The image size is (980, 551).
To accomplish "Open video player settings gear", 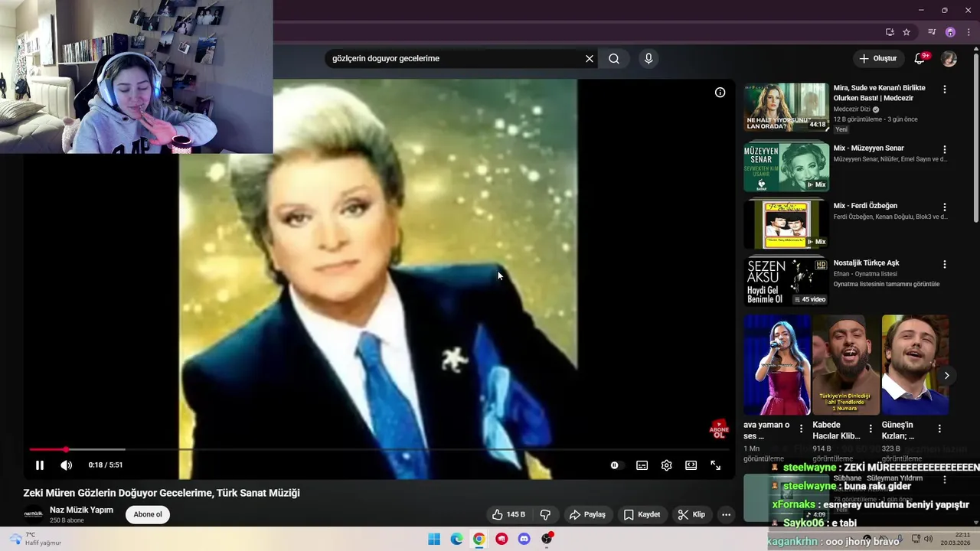I will click(x=666, y=465).
